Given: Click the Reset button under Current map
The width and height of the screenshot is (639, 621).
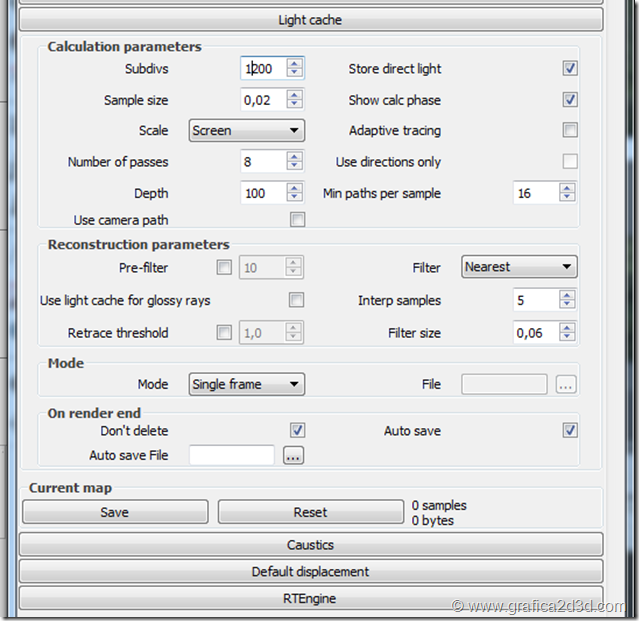Looking at the screenshot, I should (310, 512).
